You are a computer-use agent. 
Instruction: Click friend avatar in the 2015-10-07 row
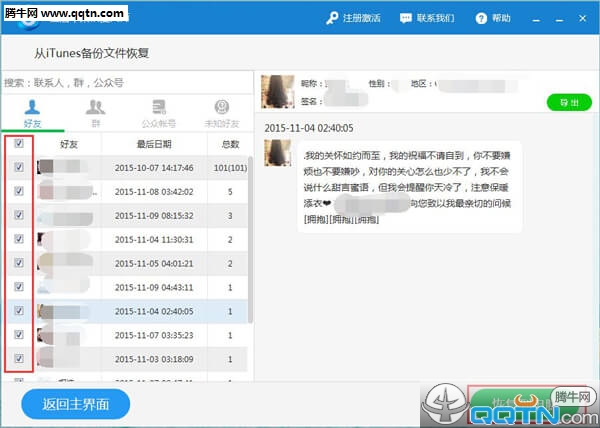point(45,167)
